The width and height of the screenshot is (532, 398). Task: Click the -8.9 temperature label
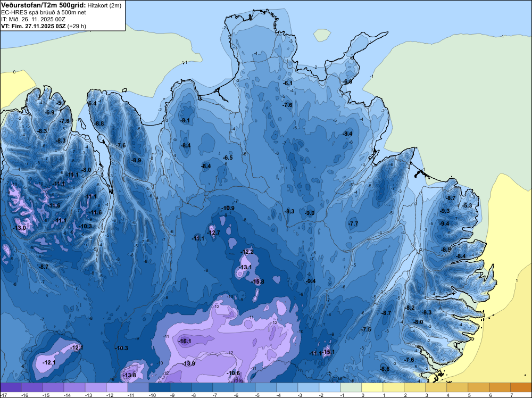click(x=136, y=160)
